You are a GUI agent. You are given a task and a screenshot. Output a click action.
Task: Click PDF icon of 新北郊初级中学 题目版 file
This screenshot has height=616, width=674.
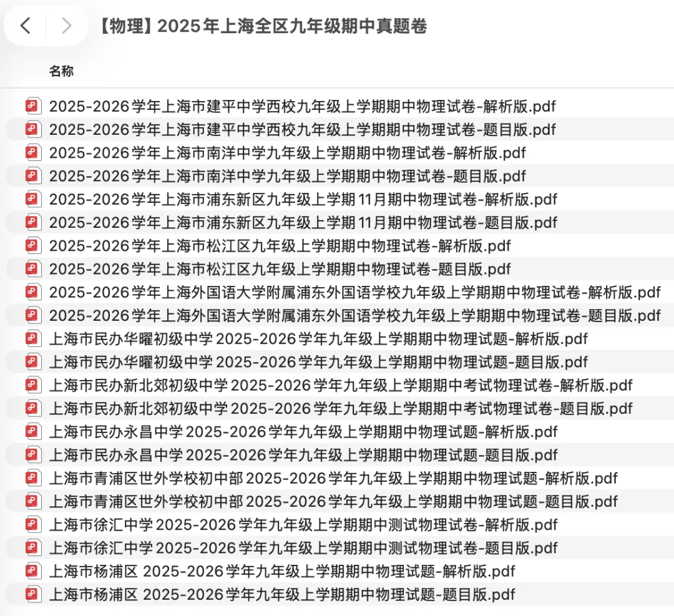33,408
